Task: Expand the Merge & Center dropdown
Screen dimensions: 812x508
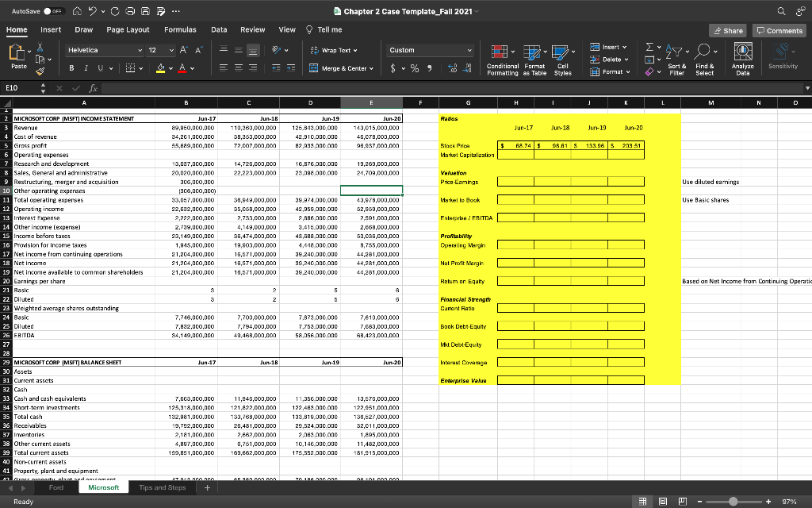Action: [371, 68]
